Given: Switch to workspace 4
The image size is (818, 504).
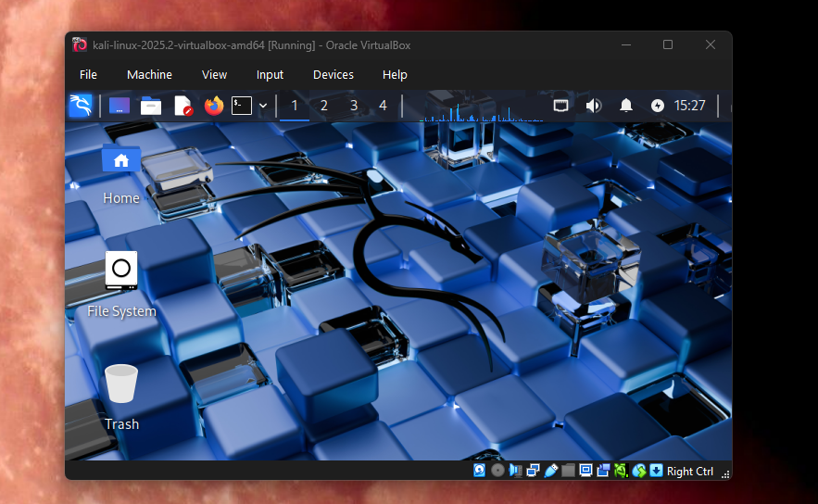Looking at the screenshot, I should pos(383,106).
